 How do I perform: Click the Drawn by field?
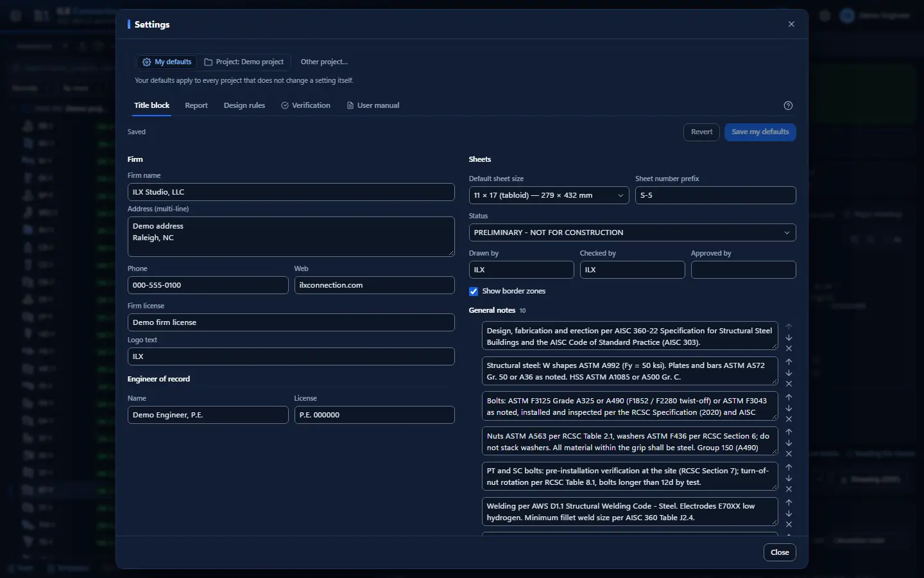click(x=521, y=270)
